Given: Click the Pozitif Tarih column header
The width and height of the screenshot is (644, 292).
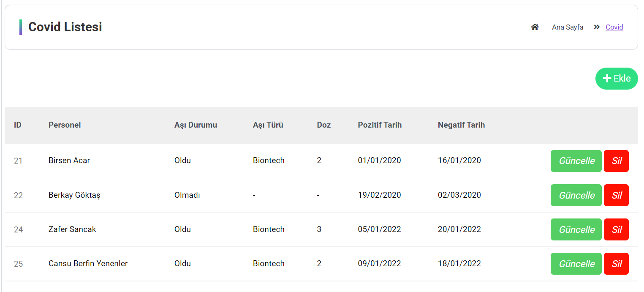Looking at the screenshot, I should (x=379, y=125).
